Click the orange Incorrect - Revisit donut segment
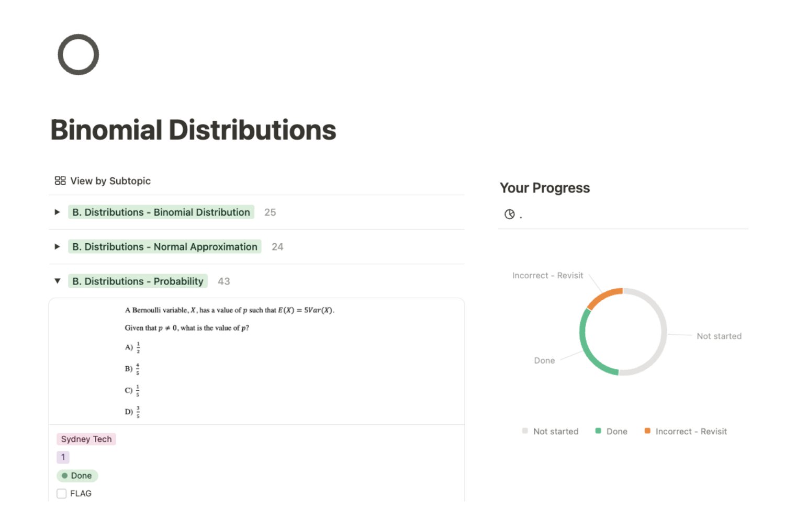The image size is (785, 532). [603, 297]
